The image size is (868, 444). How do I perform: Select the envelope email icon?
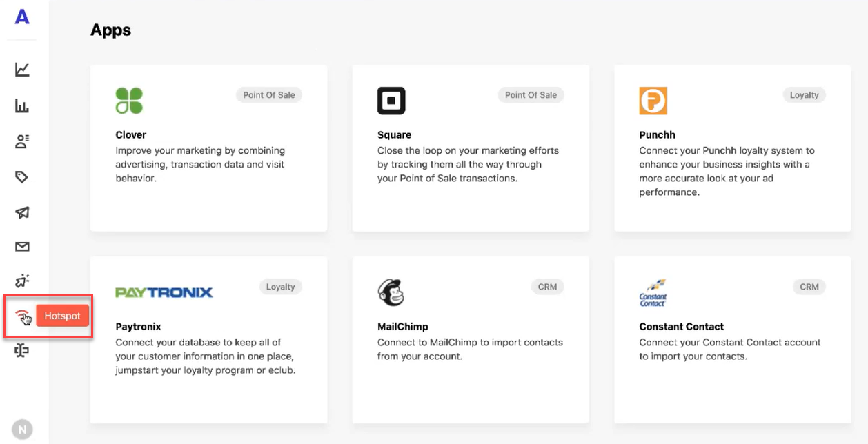(x=22, y=247)
